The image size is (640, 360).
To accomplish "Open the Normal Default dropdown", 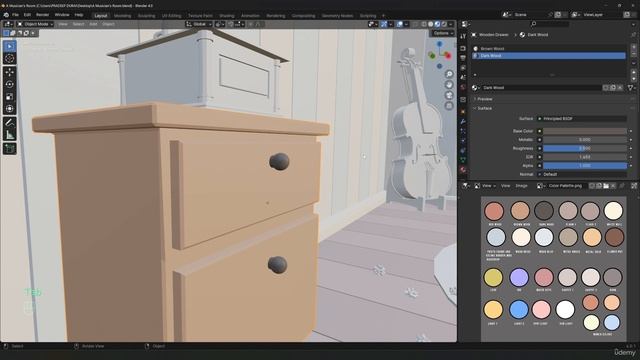I will tap(582, 174).
